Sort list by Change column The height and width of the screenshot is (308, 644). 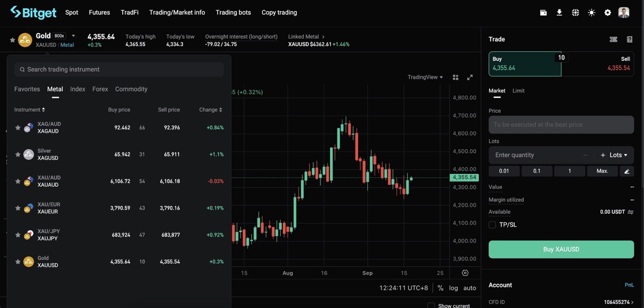pos(211,110)
